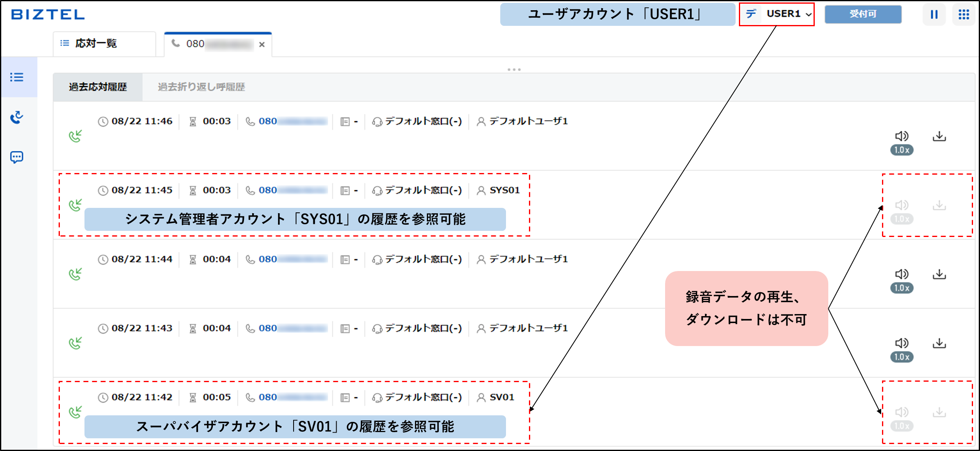Open the list view sidebar icon
980x451 pixels.
coord(17,77)
